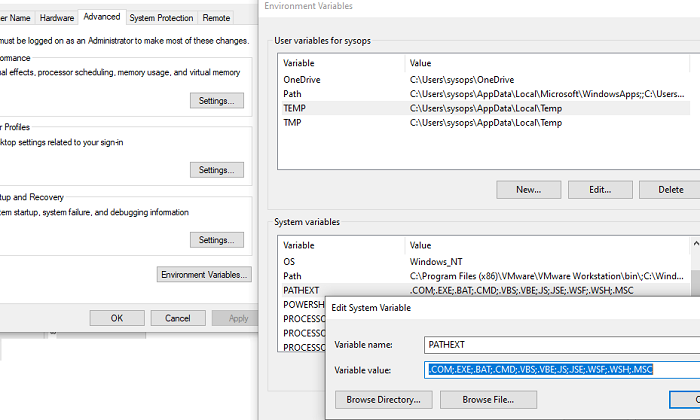
Task: Click Edit under user variables
Action: coord(600,190)
